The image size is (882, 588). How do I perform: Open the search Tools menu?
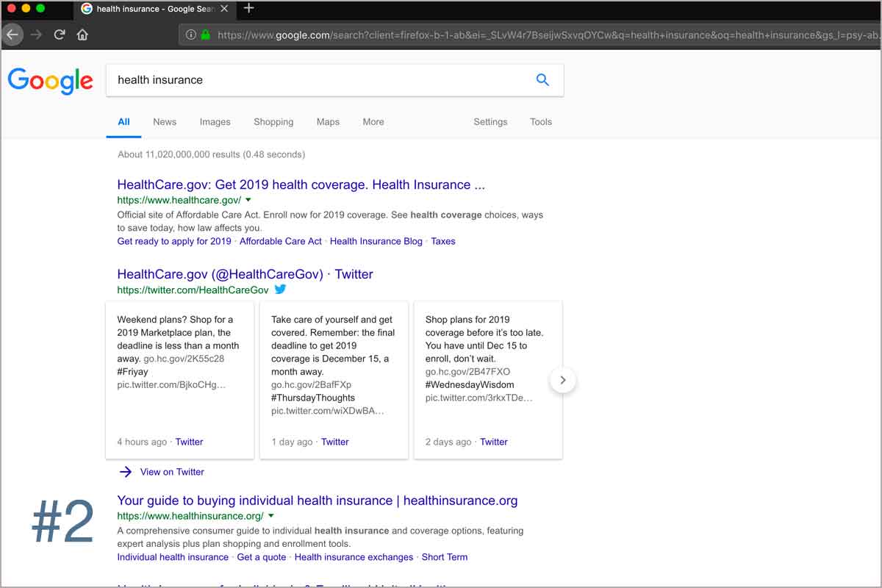click(x=541, y=122)
